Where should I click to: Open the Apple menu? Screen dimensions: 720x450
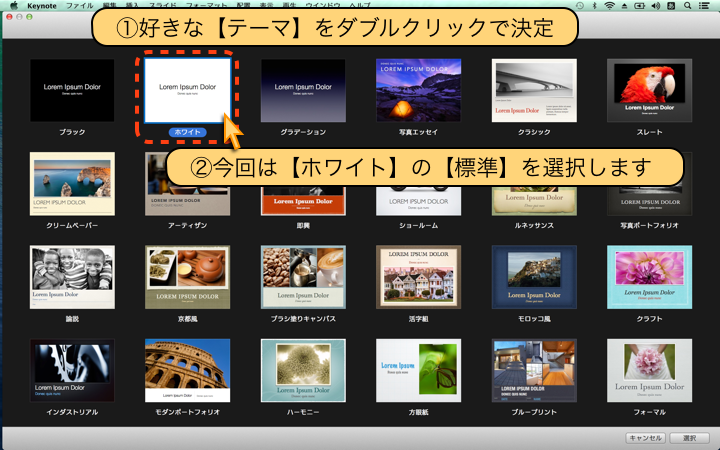click(x=14, y=6)
